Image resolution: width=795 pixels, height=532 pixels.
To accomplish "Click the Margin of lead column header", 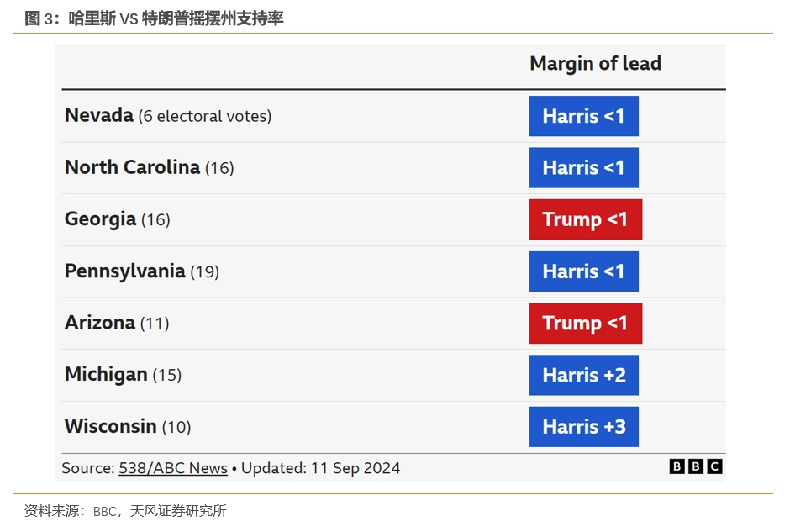I will point(595,64).
